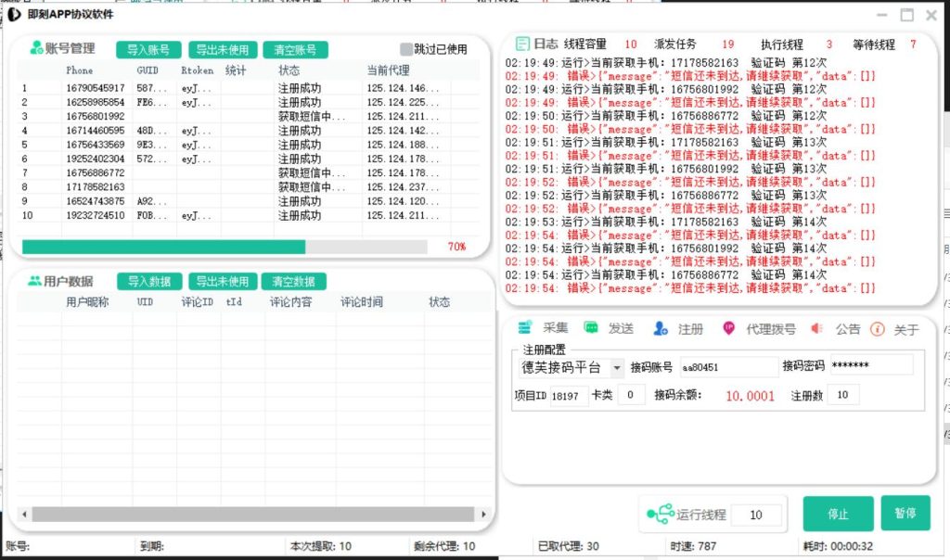Enable the 跳过已使用 checkbox
The image size is (950, 560).
(x=405, y=49)
